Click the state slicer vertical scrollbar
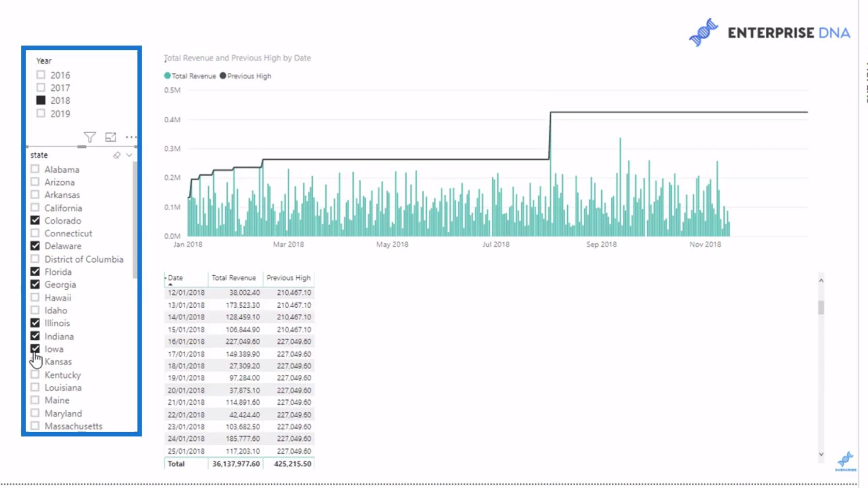 [x=135, y=221]
